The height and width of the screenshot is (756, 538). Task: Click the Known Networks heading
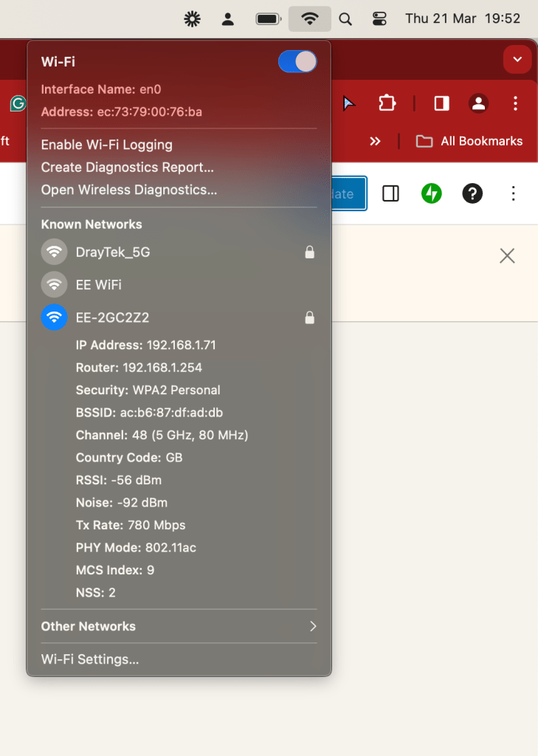coord(92,224)
